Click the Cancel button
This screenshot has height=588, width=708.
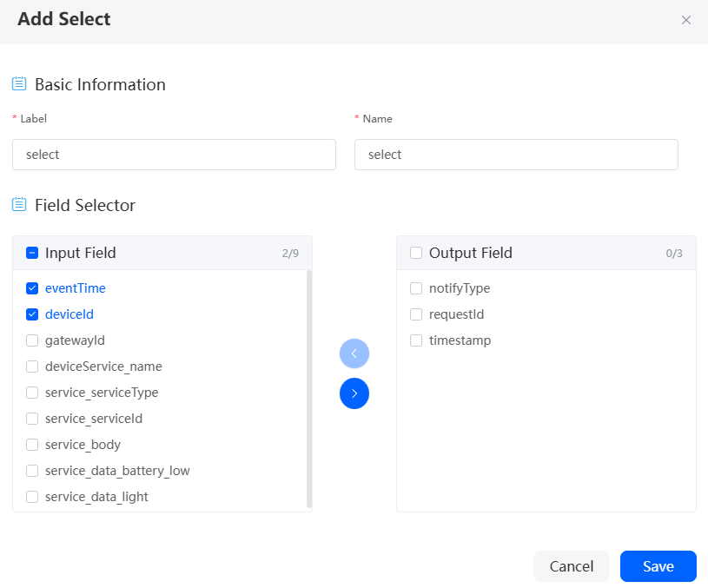572,566
